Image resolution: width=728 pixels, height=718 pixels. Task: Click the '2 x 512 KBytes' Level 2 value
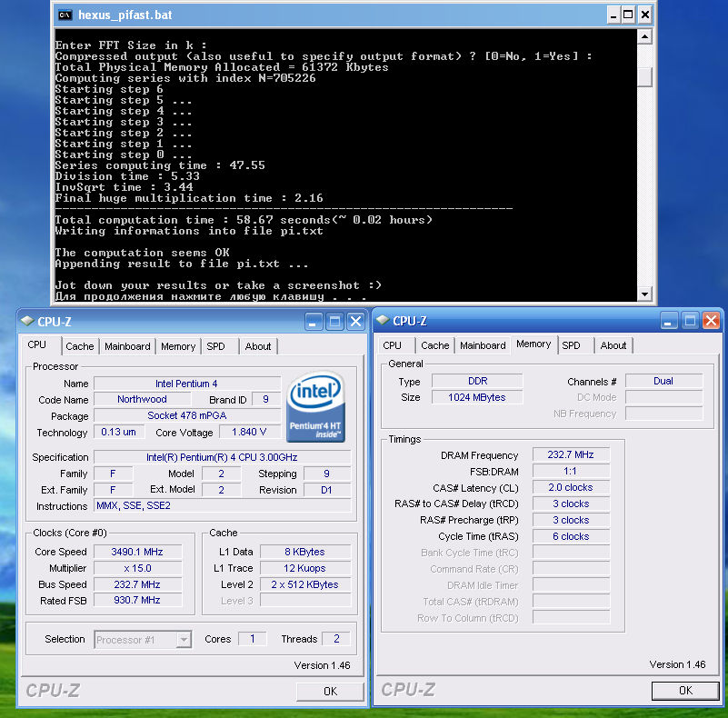click(x=305, y=584)
